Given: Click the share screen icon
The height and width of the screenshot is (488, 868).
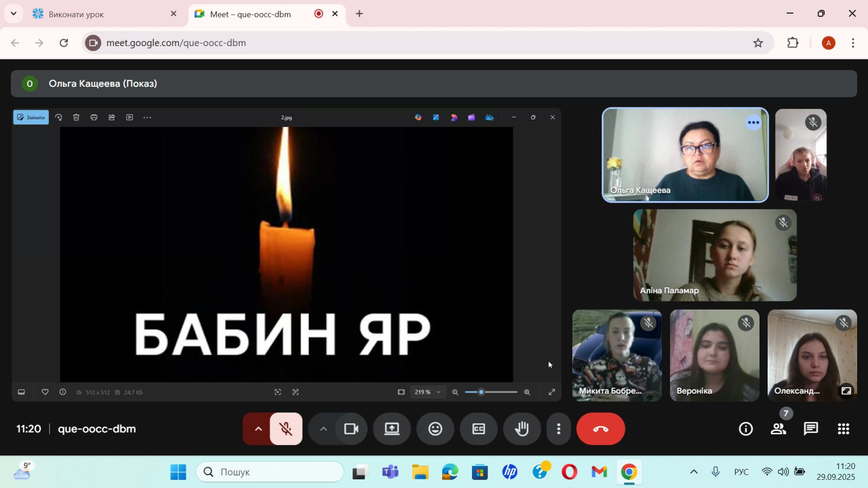Looking at the screenshot, I should (392, 429).
